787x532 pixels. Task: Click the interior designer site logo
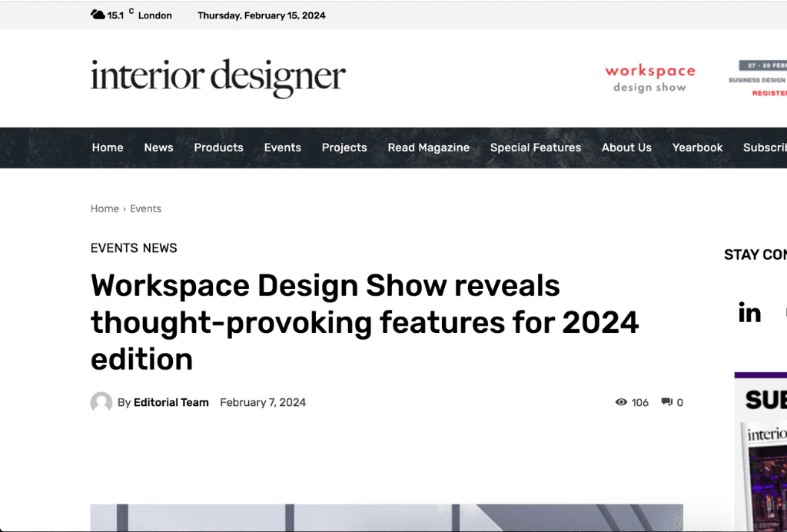(218, 78)
